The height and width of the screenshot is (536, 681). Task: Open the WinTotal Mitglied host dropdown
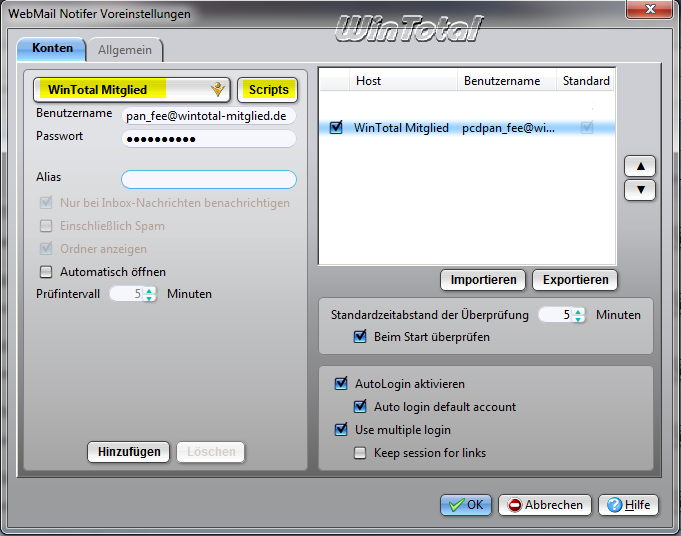point(131,90)
